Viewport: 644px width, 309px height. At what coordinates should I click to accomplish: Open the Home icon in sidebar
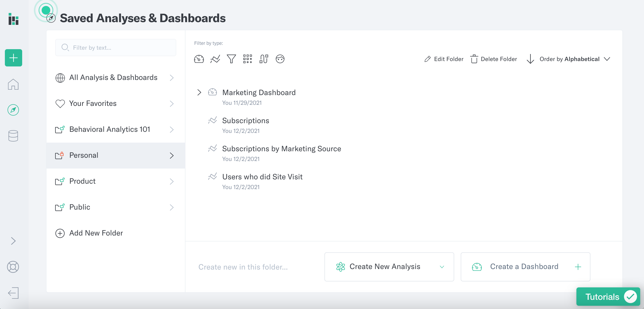pyautogui.click(x=13, y=84)
